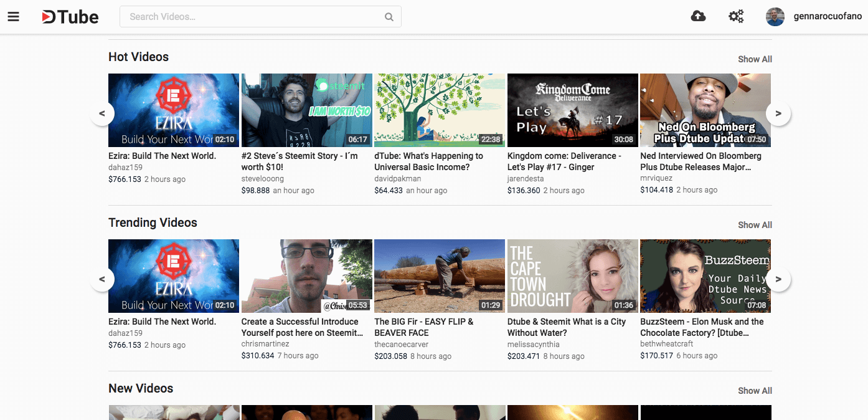Go to next Trending Videos

(778, 279)
